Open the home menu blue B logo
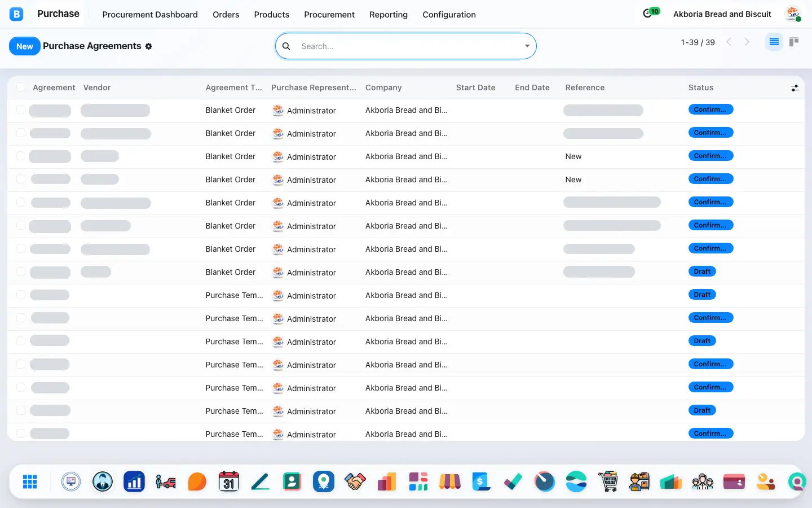 (16, 14)
